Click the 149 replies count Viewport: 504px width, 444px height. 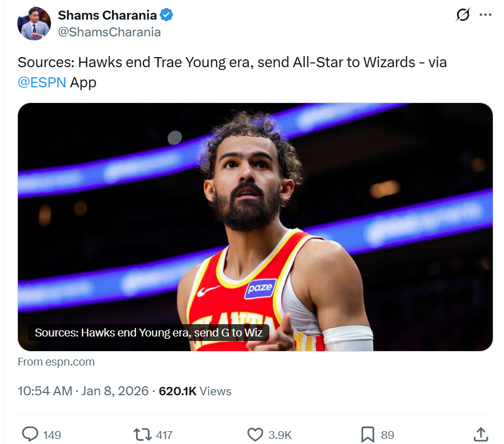(x=52, y=435)
